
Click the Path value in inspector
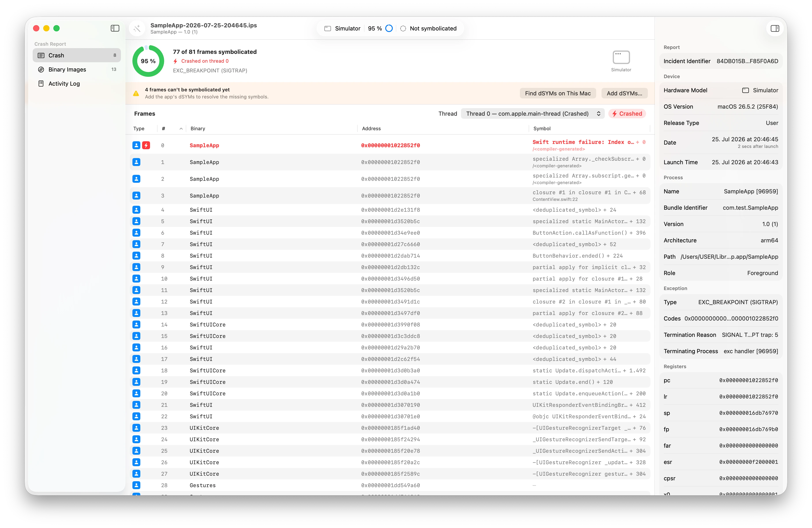pyautogui.click(x=729, y=257)
